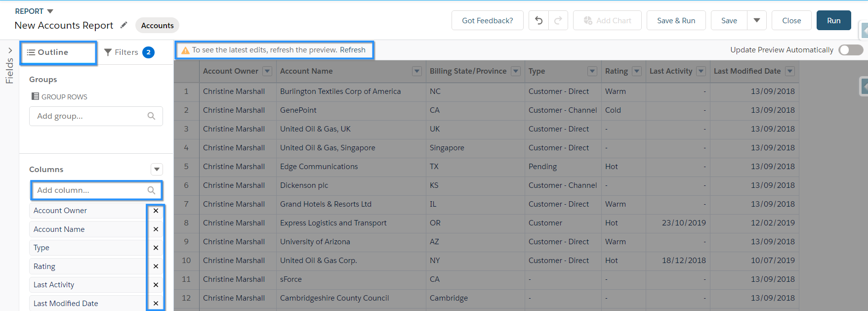Click the redo arrow button

558,20
